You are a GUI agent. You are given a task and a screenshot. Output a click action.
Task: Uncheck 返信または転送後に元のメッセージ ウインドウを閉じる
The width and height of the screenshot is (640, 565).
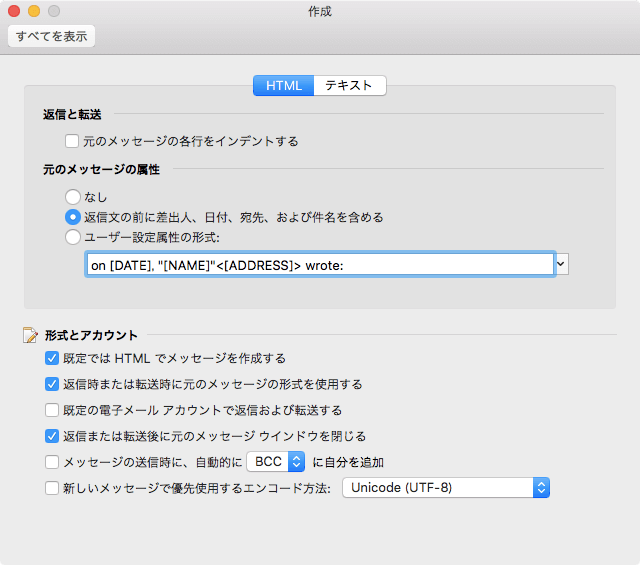point(52,436)
